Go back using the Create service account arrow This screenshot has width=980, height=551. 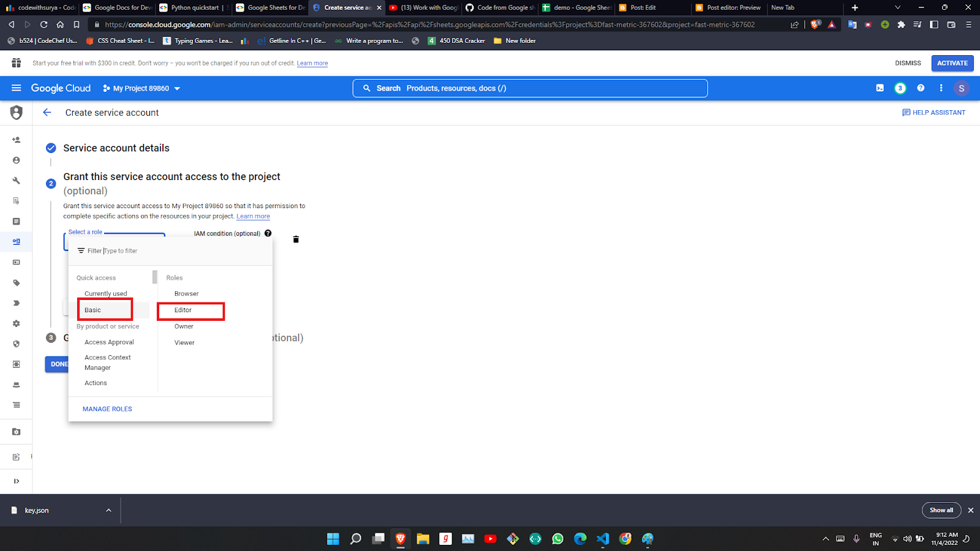click(x=47, y=113)
